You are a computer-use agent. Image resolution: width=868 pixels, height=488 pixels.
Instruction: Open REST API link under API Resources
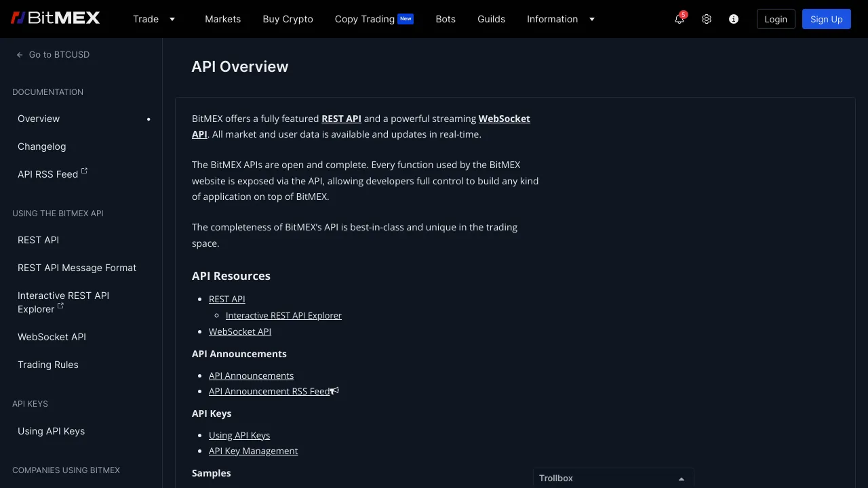(226, 299)
